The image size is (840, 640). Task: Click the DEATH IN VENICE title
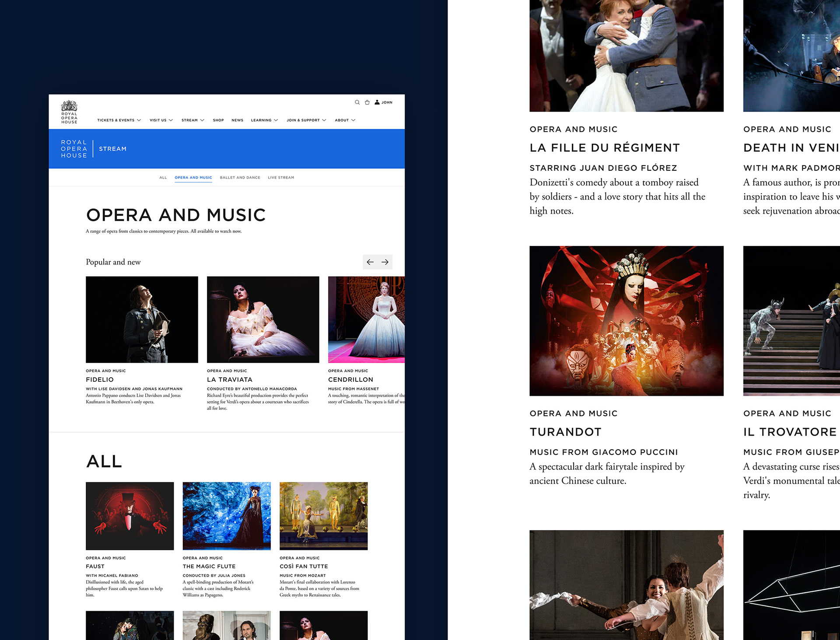(x=791, y=148)
